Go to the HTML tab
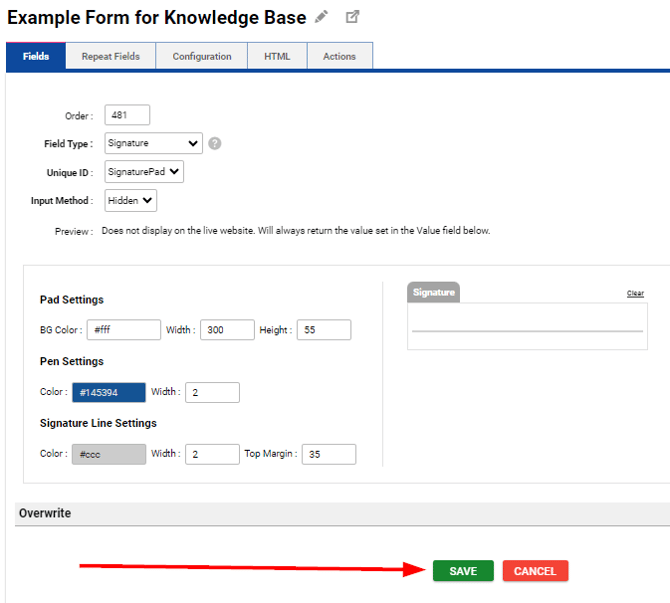This screenshot has height=603, width=670. click(277, 57)
